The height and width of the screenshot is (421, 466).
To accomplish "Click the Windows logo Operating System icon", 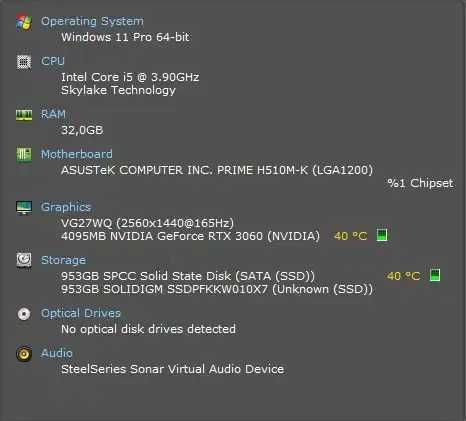I will tap(24, 22).
